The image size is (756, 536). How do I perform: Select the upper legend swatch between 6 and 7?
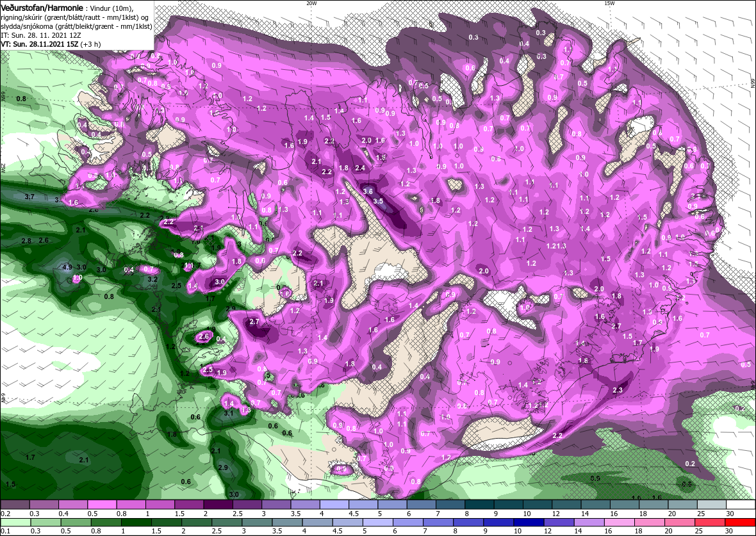pyautogui.click(x=422, y=504)
